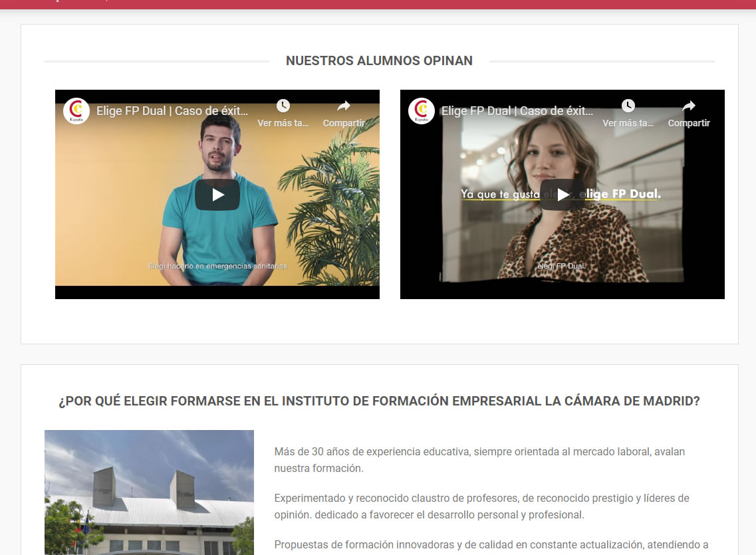The width and height of the screenshot is (756, 555).
Task: Click Compartir share arrow on left video
Action: [343, 106]
